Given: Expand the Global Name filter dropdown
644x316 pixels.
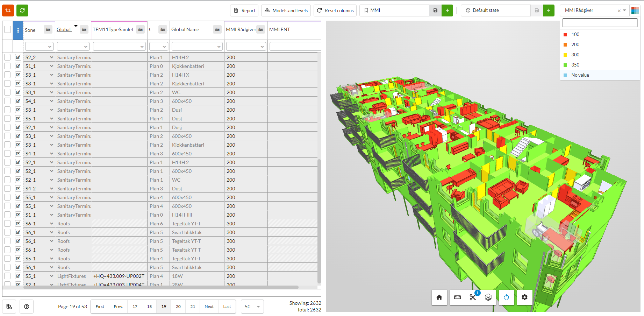Looking at the screenshot, I should (197, 47).
